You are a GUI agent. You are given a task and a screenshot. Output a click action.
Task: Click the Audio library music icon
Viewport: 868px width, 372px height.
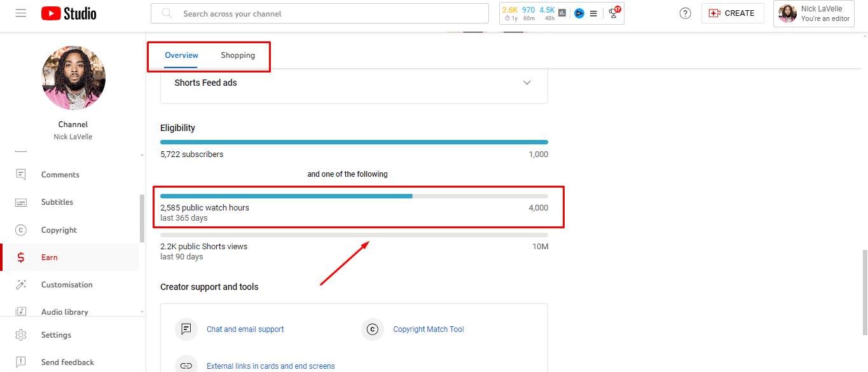[x=21, y=312]
